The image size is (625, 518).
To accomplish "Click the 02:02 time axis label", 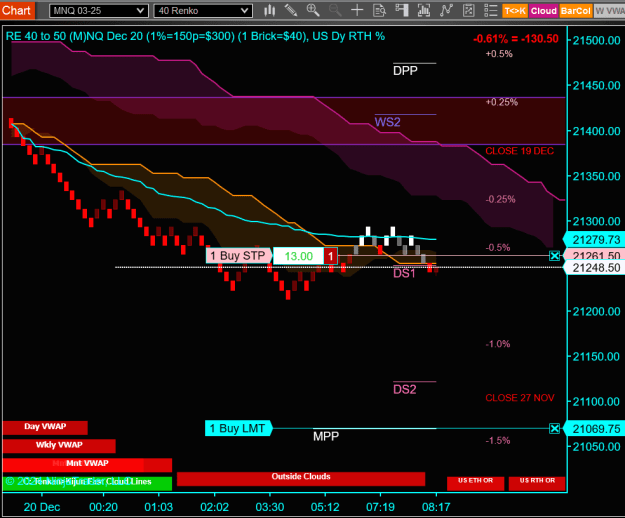I will 214,507.
